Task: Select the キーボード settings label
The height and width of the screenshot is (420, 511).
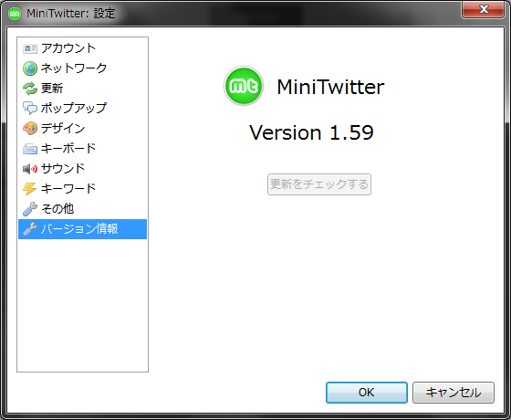Action: tap(68, 149)
